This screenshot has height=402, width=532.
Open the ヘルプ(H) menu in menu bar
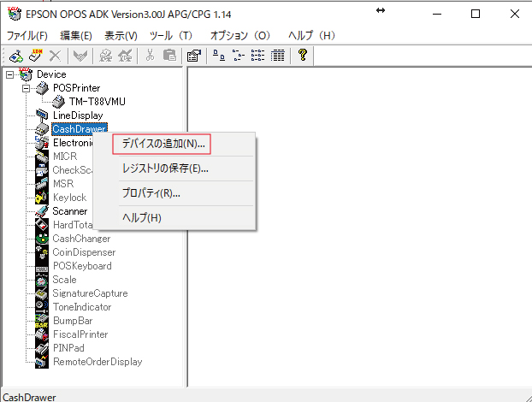click(311, 35)
